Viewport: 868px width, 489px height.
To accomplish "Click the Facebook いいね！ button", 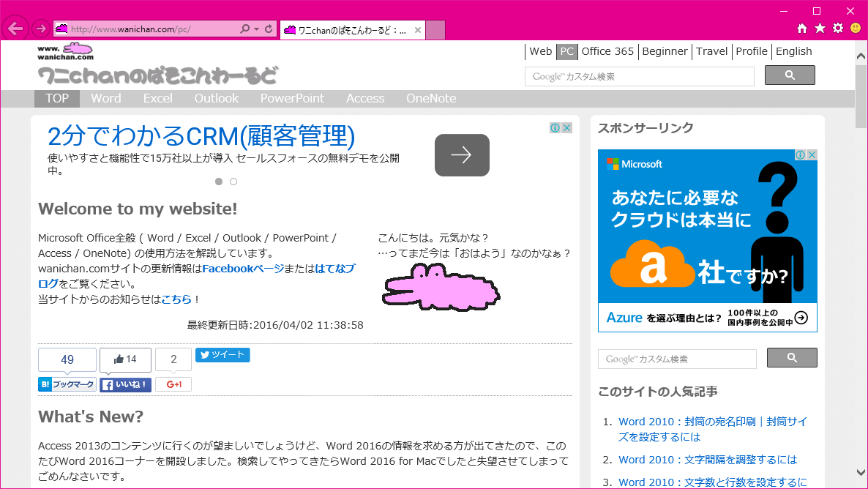I will [x=125, y=384].
